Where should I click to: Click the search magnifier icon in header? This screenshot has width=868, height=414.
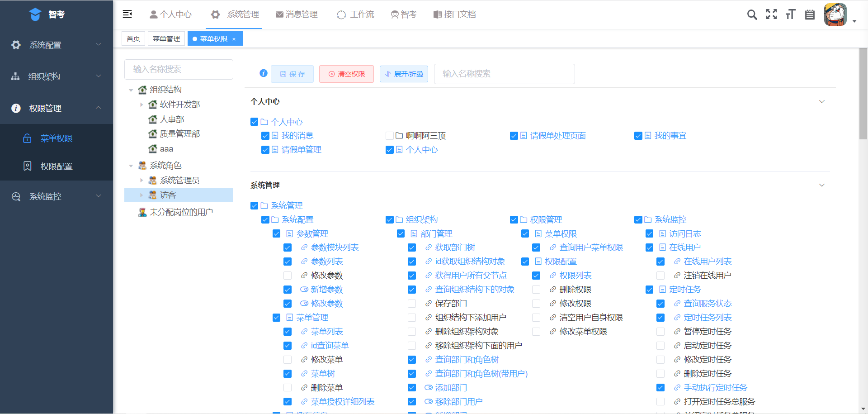pyautogui.click(x=752, y=15)
